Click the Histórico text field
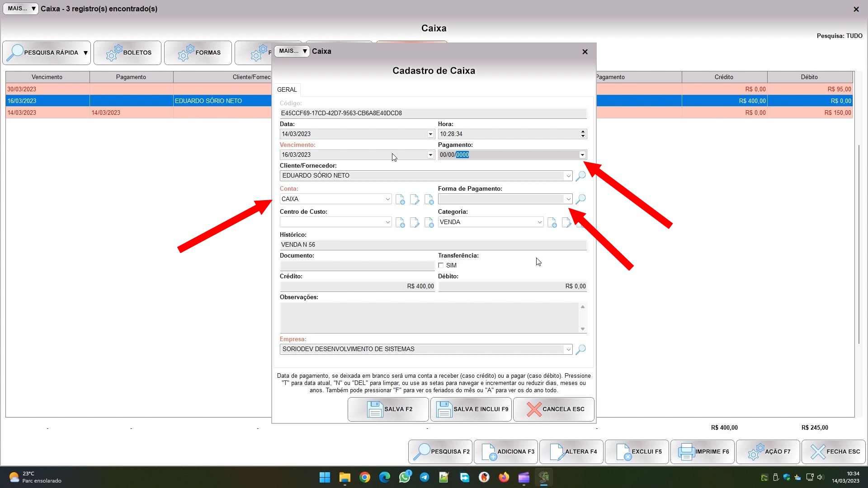868x488 pixels. tap(433, 245)
